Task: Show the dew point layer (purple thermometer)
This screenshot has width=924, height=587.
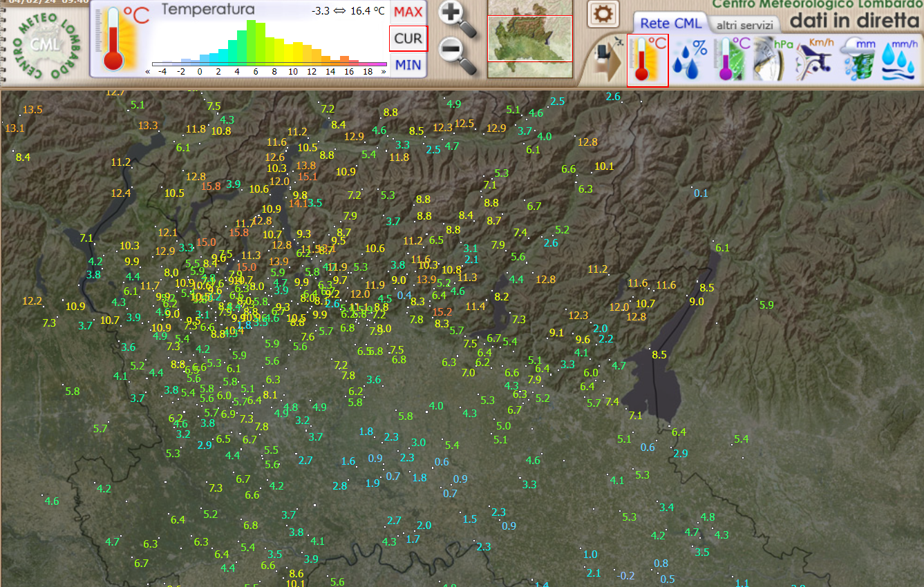Action: 730,60
